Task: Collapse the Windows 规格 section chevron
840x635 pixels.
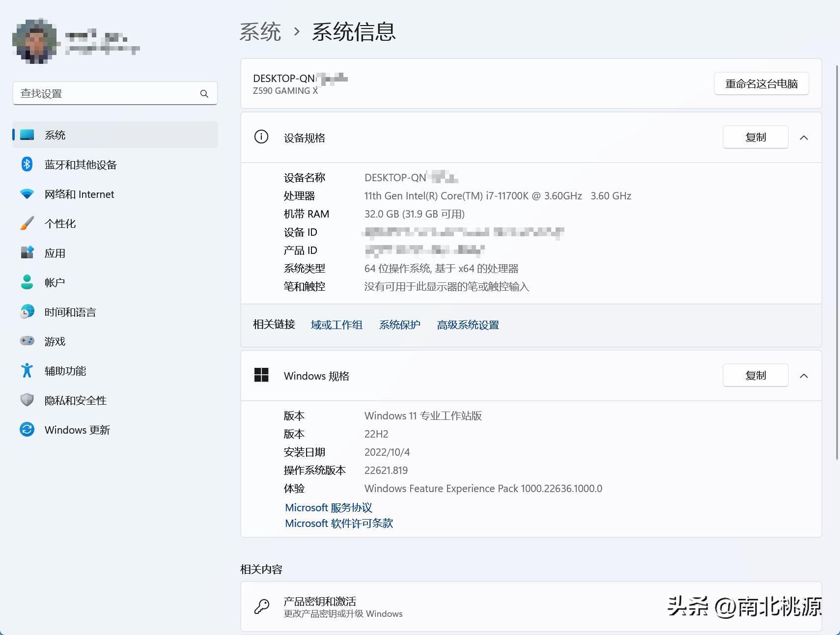Action: 805,376
